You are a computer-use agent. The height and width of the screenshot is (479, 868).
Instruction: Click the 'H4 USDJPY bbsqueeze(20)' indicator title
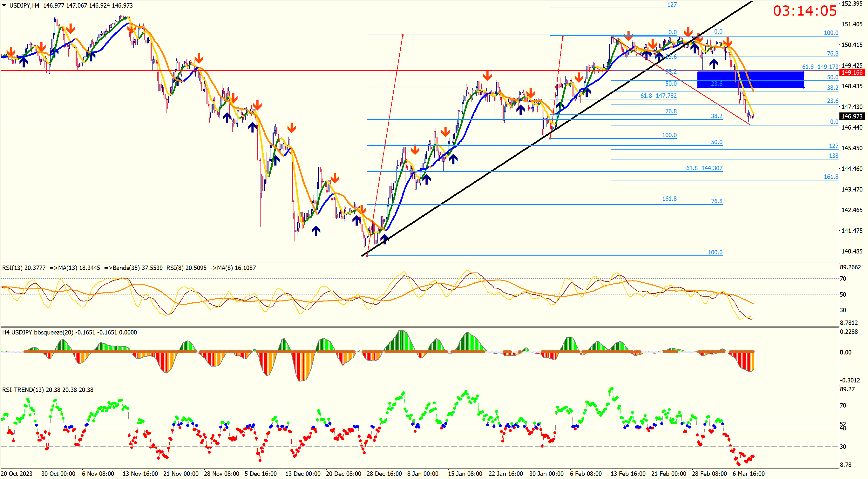coord(38,333)
